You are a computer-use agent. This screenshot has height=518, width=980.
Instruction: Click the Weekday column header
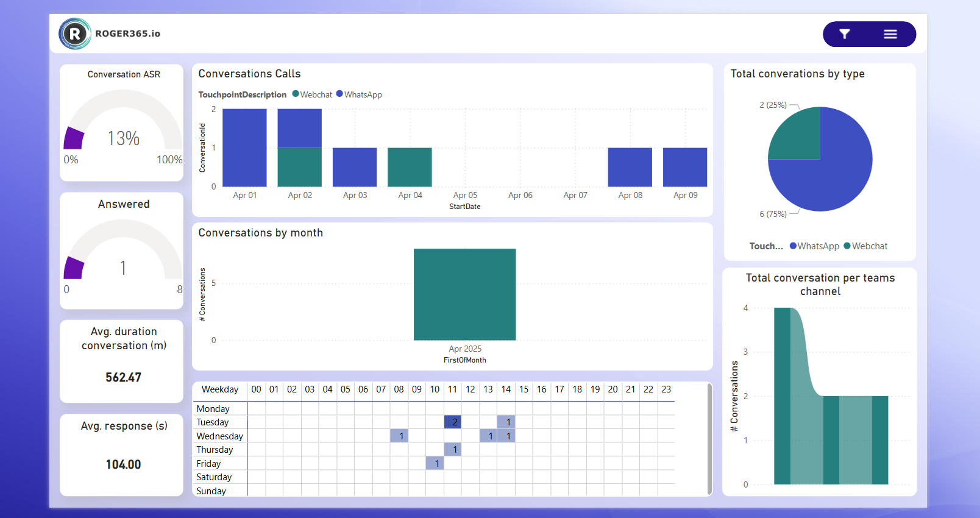219,389
